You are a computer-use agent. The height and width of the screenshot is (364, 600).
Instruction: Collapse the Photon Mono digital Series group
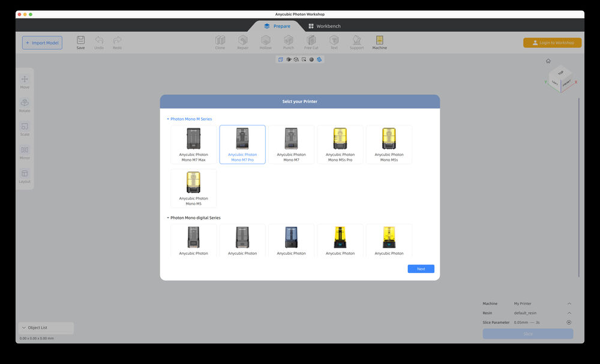coord(168,218)
